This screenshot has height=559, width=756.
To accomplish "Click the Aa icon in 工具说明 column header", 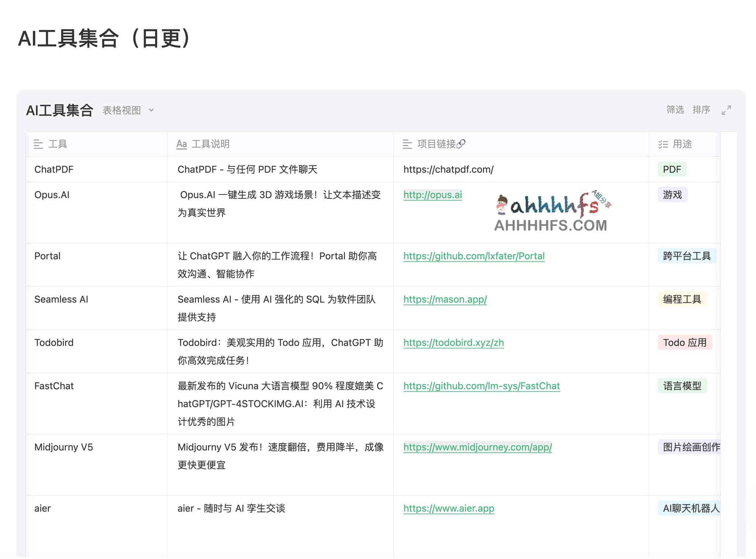I will [x=182, y=144].
